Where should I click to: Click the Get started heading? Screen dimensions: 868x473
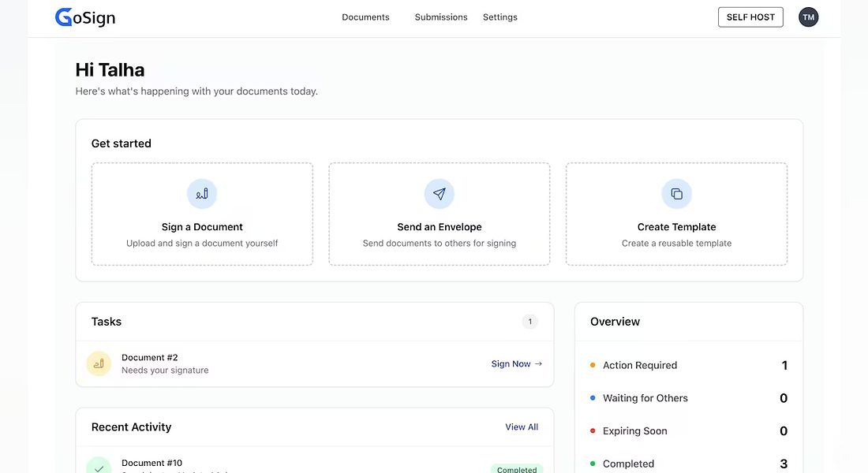pyautogui.click(x=122, y=143)
